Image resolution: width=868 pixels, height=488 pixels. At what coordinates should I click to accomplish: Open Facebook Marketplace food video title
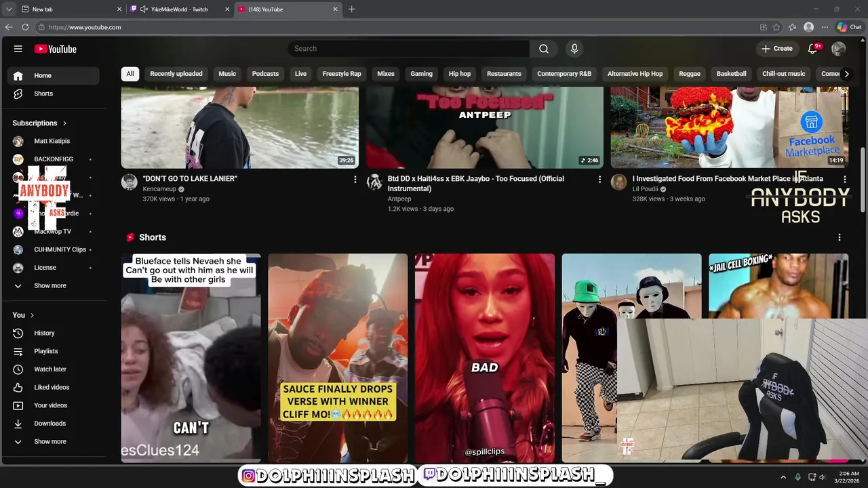click(728, 179)
